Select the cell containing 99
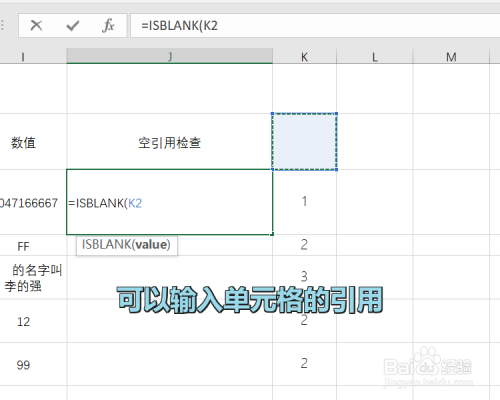The width and height of the screenshot is (500, 400). pos(33,365)
